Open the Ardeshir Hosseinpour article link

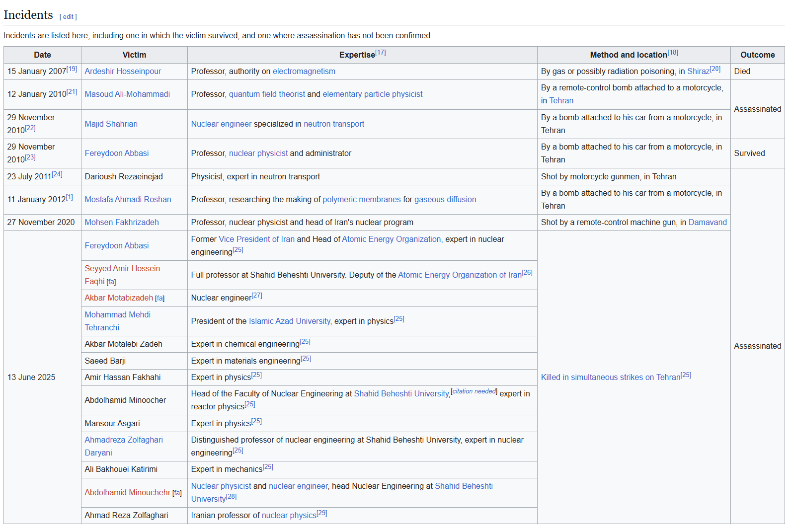pos(123,72)
